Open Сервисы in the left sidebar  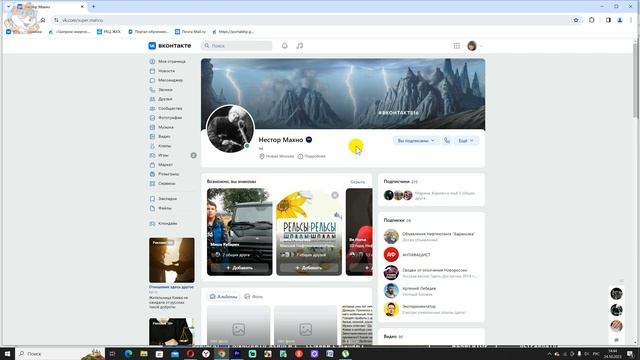pyautogui.click(x=167, y=184)
